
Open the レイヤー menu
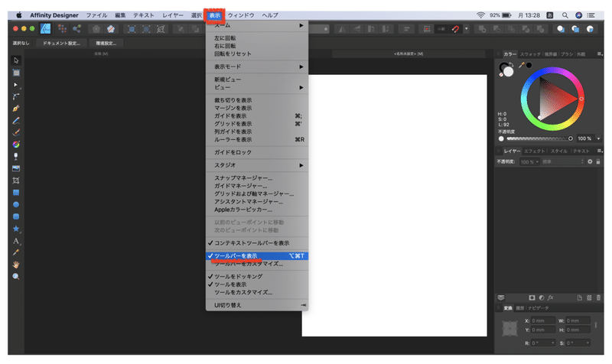click(173, 15)
